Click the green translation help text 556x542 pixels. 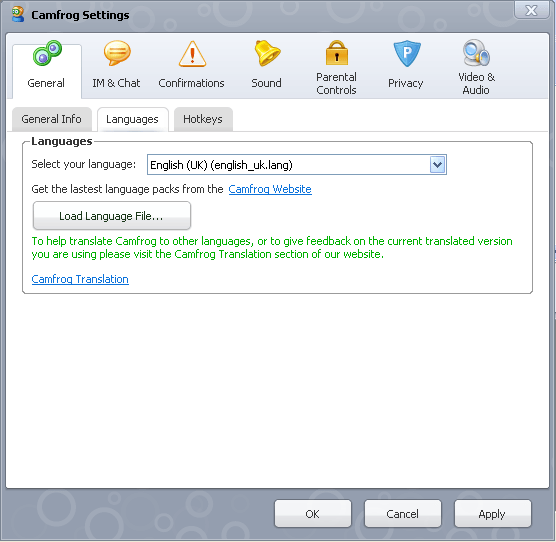tap(272, 248)
